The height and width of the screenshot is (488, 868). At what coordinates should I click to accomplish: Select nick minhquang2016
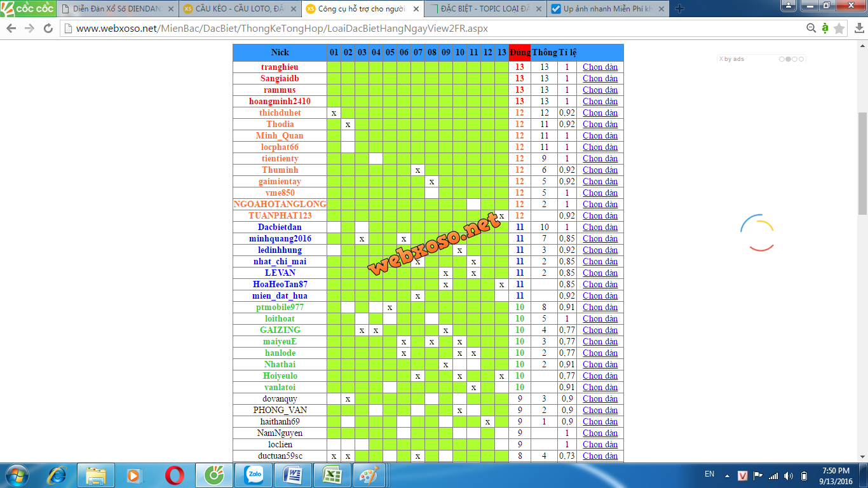click(x=280, y=238)
